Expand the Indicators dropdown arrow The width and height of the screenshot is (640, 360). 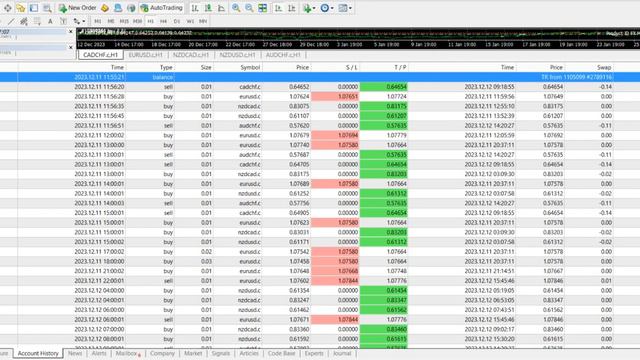click(x=314, y=8)
